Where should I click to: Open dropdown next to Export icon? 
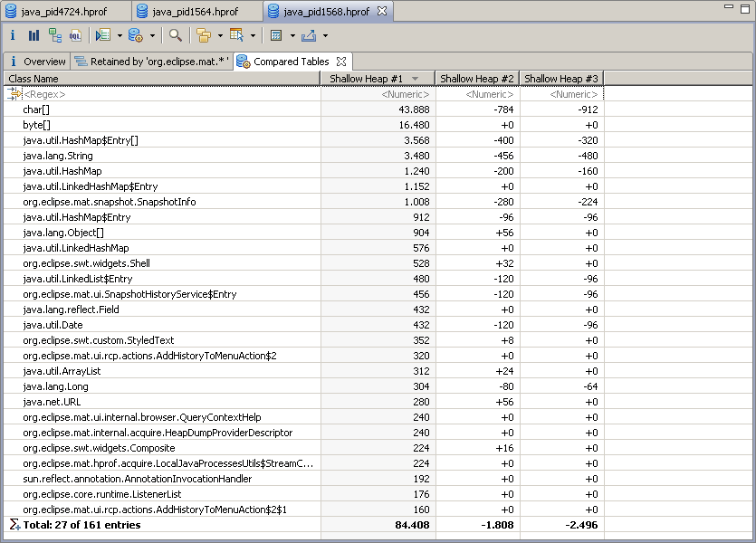[325, 35]
